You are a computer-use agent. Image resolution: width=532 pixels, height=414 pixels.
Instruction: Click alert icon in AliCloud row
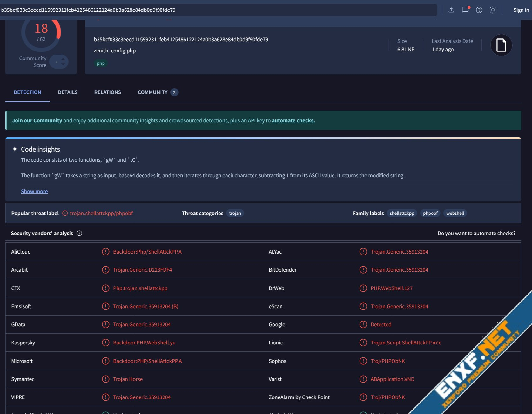[x=105, y=252]
